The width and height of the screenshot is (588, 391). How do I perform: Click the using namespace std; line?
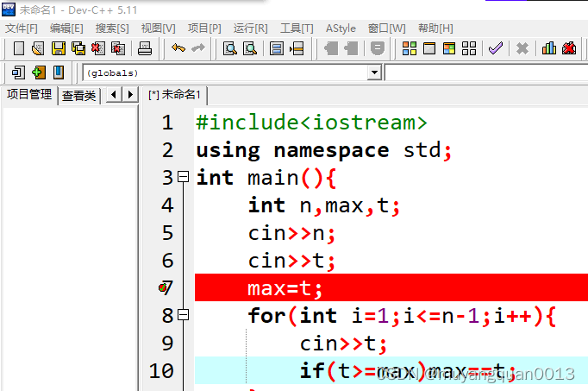[323, 151]
